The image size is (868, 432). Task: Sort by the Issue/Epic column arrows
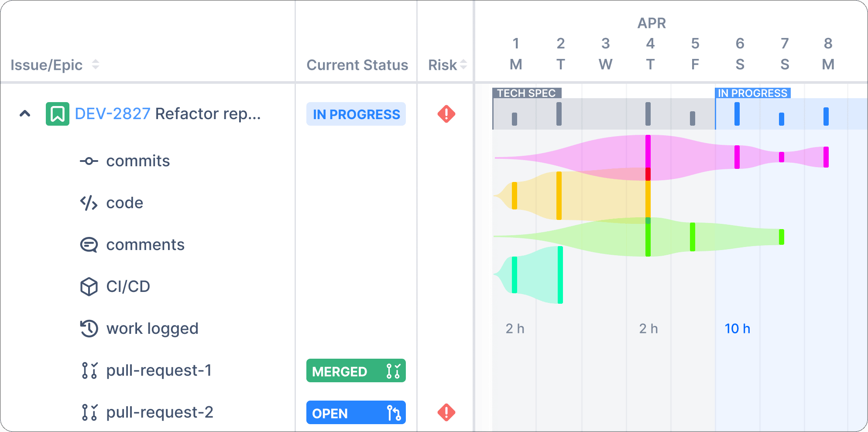(96, 65)
